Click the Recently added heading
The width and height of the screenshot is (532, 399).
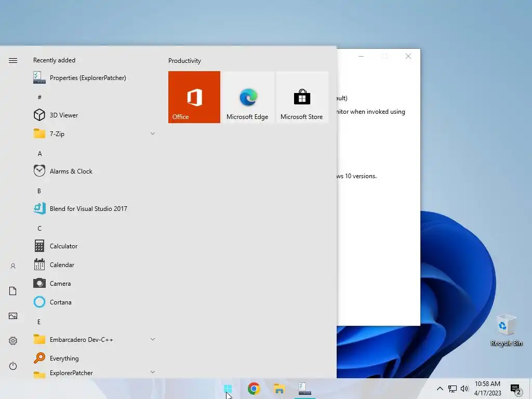coord(54,60)
